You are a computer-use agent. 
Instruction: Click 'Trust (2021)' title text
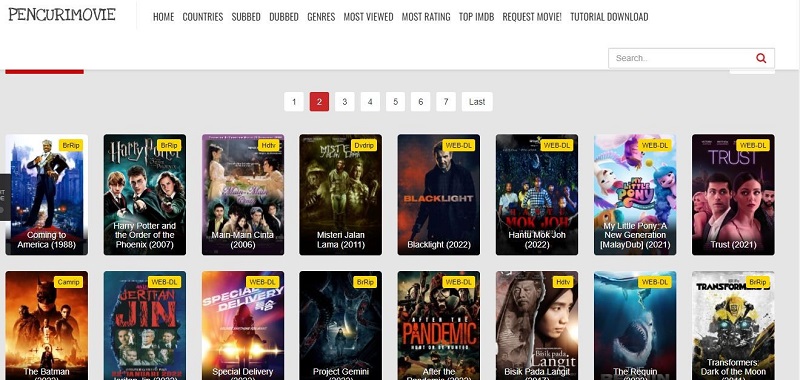[733, 245]
